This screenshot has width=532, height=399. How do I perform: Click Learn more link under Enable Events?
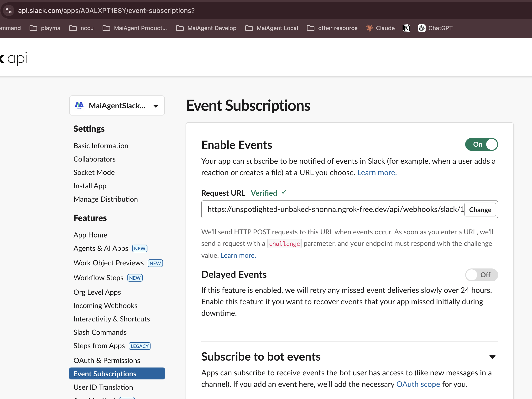pos(377,173)
